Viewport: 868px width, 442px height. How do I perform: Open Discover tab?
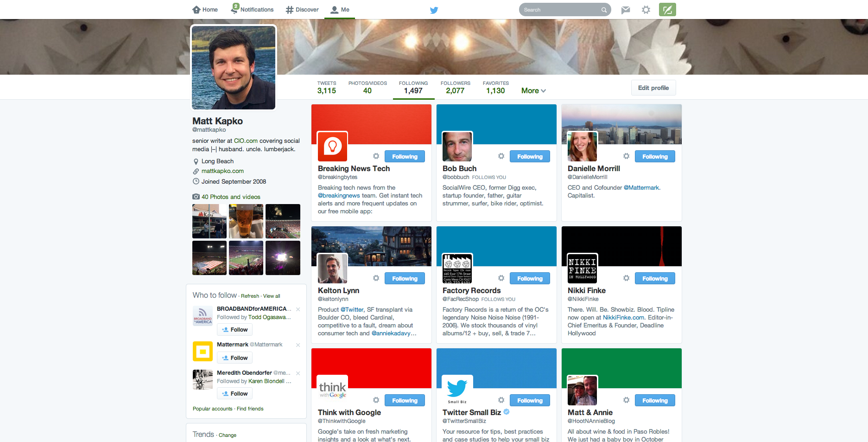point(302,10)
